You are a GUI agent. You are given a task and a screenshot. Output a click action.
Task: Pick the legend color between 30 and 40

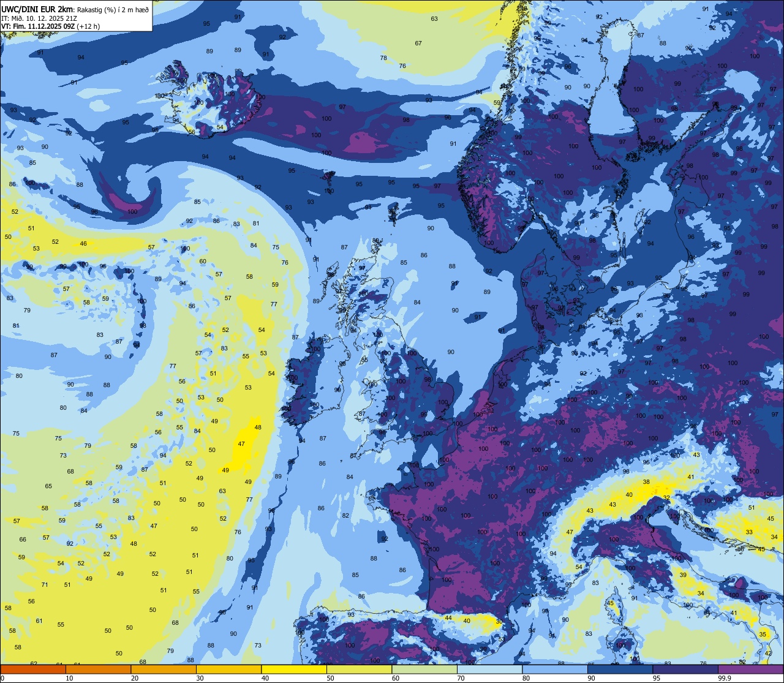(x=228, y=669)
